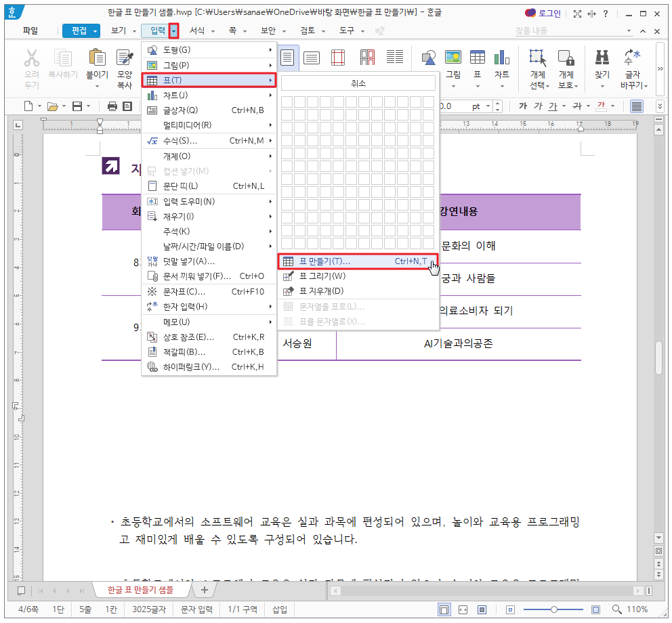Image resolution: width=672 pixels, height=623 pixels.
Task: Select 그림(P) in the 입력 menu
Action: (209, 65)
